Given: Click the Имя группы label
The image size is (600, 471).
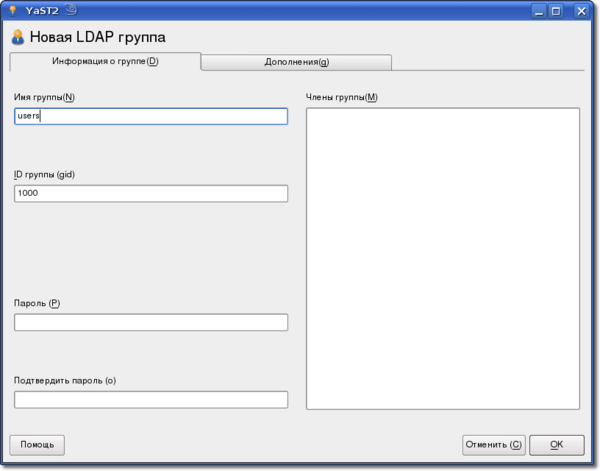Looking at the screenshot, I should click(44, 97).
